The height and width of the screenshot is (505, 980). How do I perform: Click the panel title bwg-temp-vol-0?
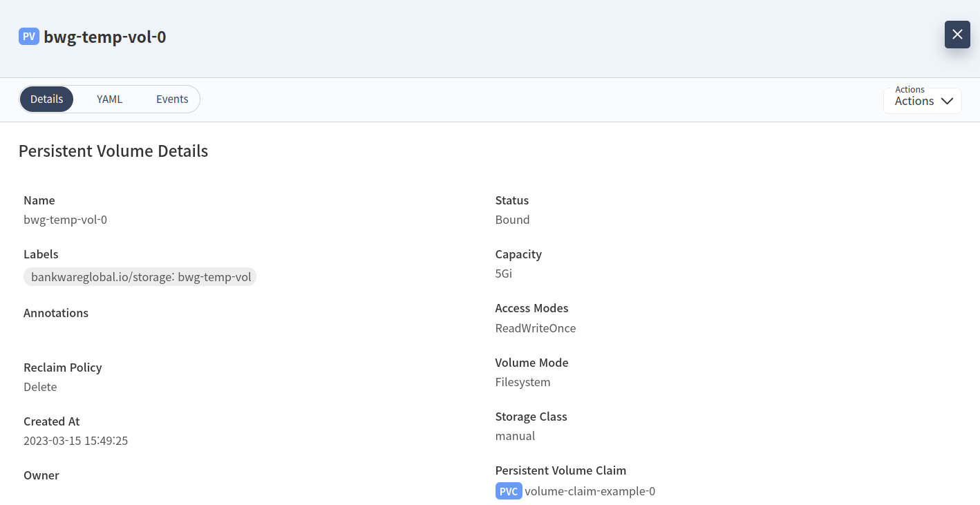click(x=105, y=37)
